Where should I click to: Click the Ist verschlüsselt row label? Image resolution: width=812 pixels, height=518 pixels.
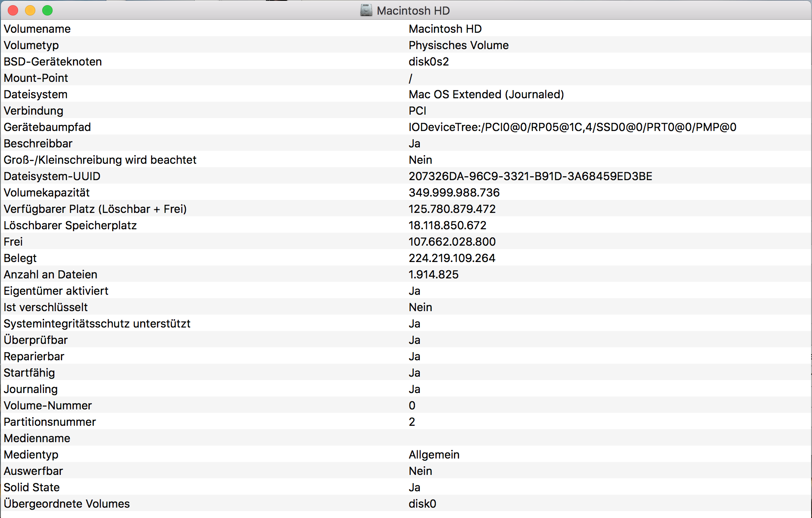point(46,307)
